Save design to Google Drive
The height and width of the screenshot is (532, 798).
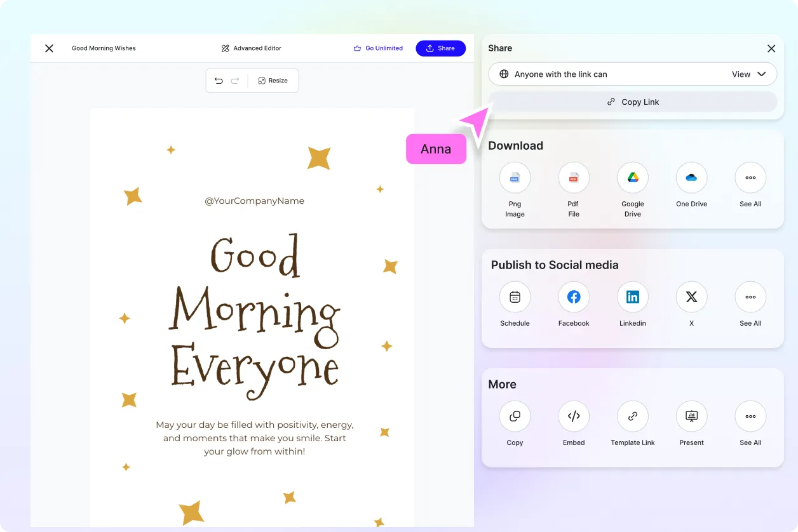(x=632, y=177)
